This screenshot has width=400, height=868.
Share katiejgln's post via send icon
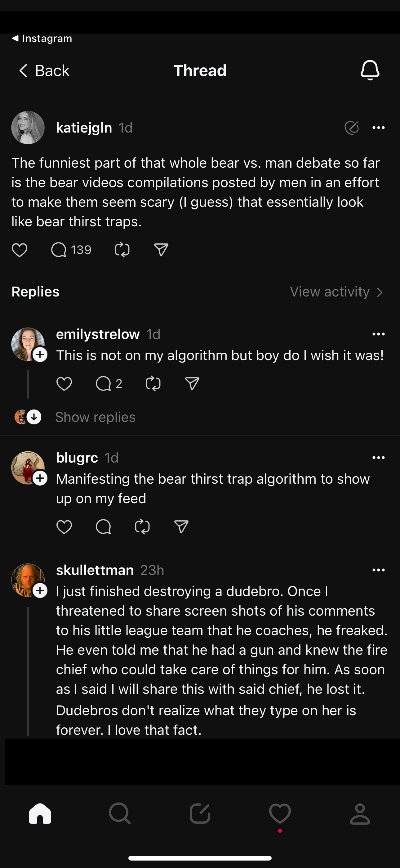point(161,250)
